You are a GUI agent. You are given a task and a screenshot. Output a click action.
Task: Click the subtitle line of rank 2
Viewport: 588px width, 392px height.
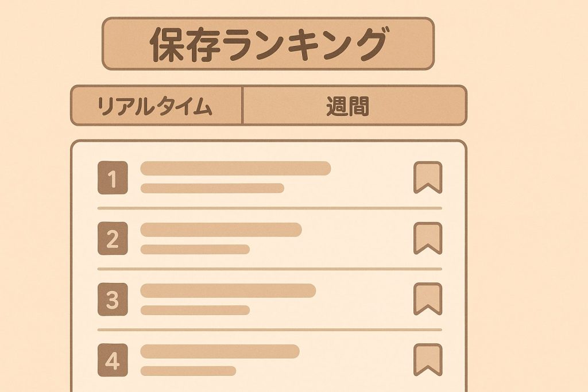click(195, 249)
